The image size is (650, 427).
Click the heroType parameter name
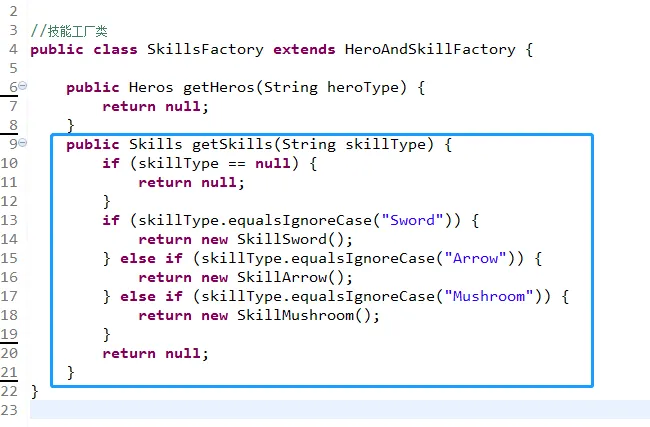pos(362,87)
